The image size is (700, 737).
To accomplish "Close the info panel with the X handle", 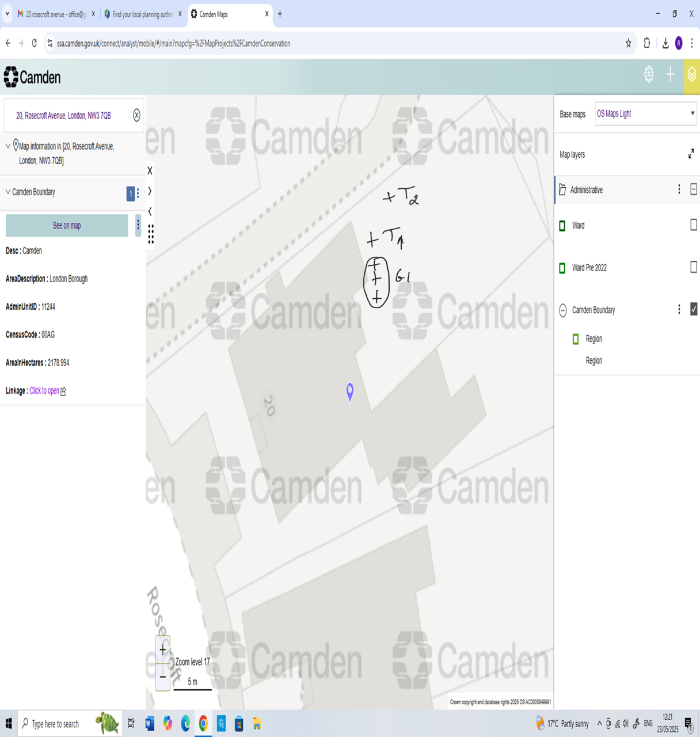I will pos(150,170).
